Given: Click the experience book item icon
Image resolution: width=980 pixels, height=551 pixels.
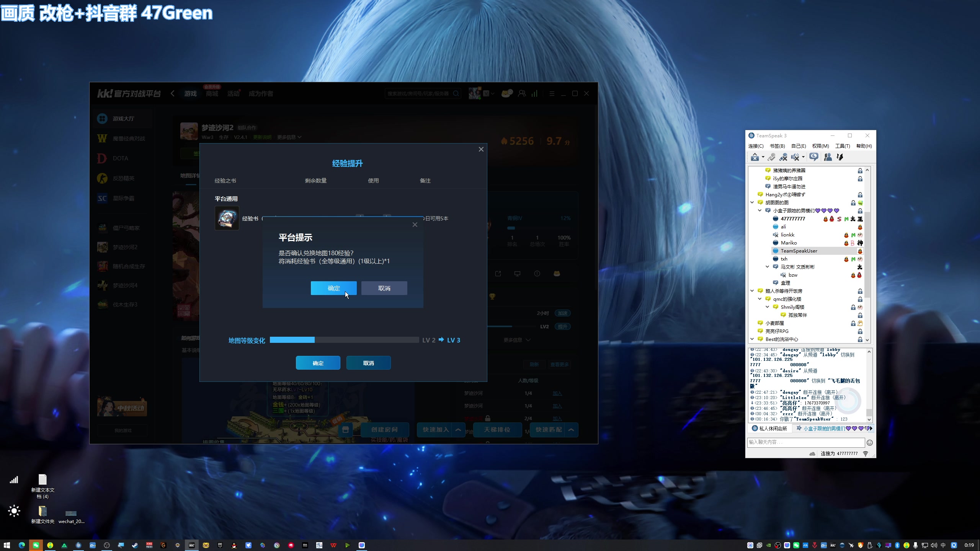Looking at the screenshot, I should 227,218.
